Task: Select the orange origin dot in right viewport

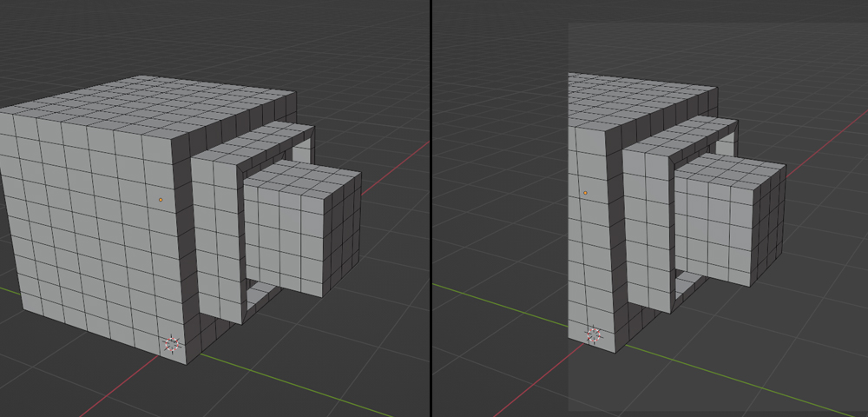Action: tap(585, 193)
